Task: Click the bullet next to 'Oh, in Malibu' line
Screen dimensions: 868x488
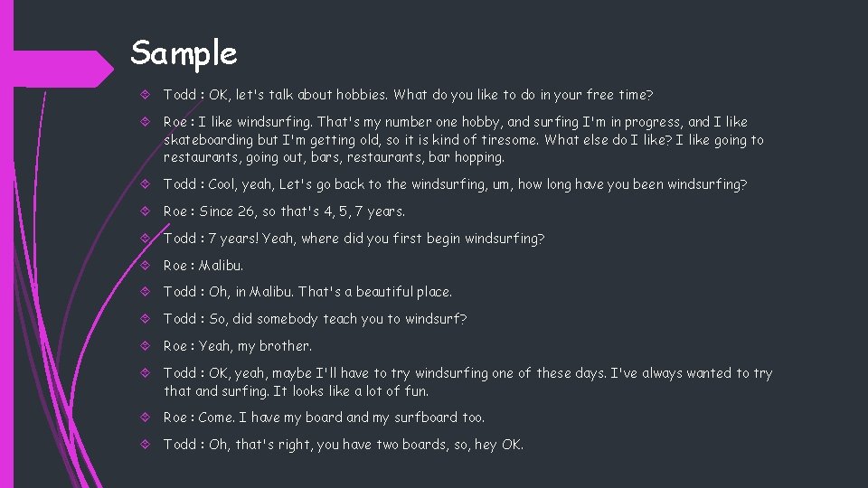Action: click(148, 292)
